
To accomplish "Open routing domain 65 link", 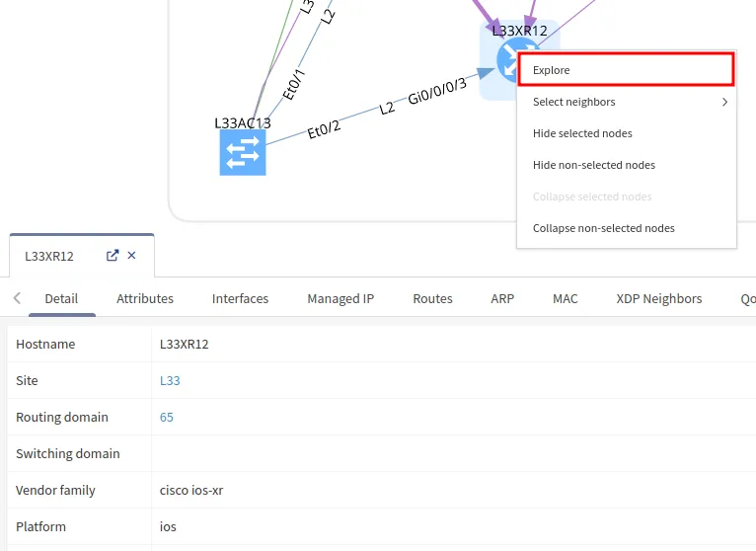I will (x=167, y=417).
